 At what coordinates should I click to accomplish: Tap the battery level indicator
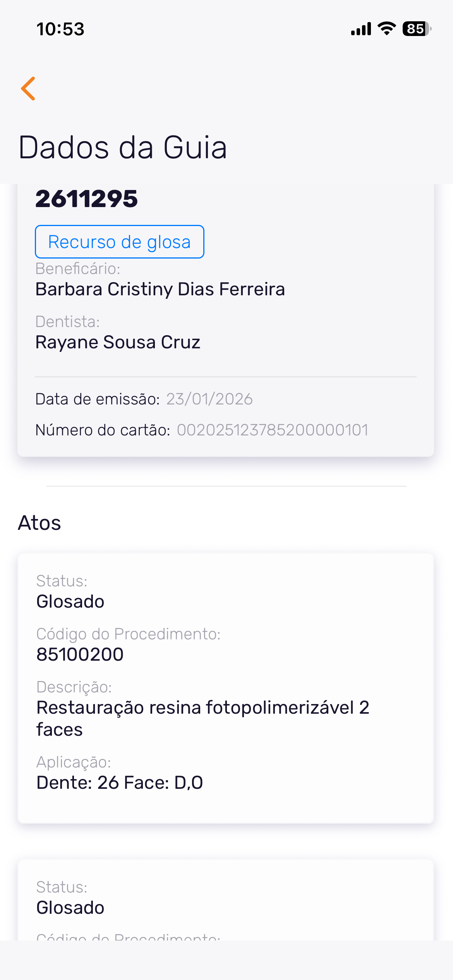point(417,29)
